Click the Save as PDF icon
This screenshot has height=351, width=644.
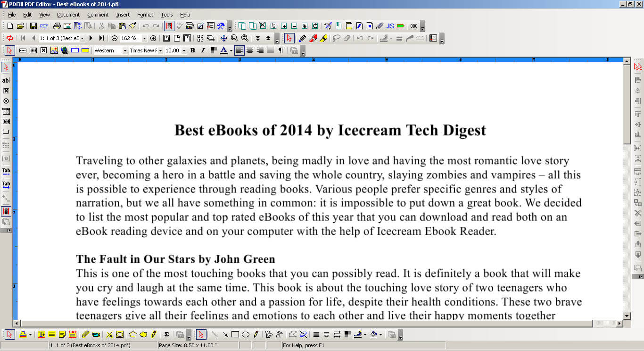(44, 26)
